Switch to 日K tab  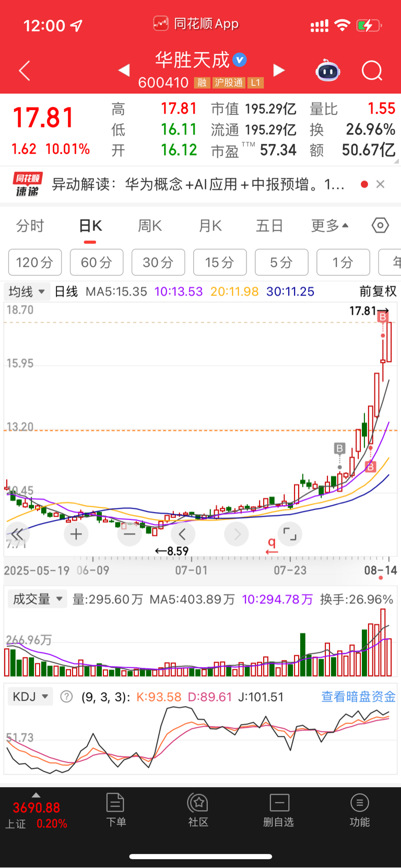[90, 225]
